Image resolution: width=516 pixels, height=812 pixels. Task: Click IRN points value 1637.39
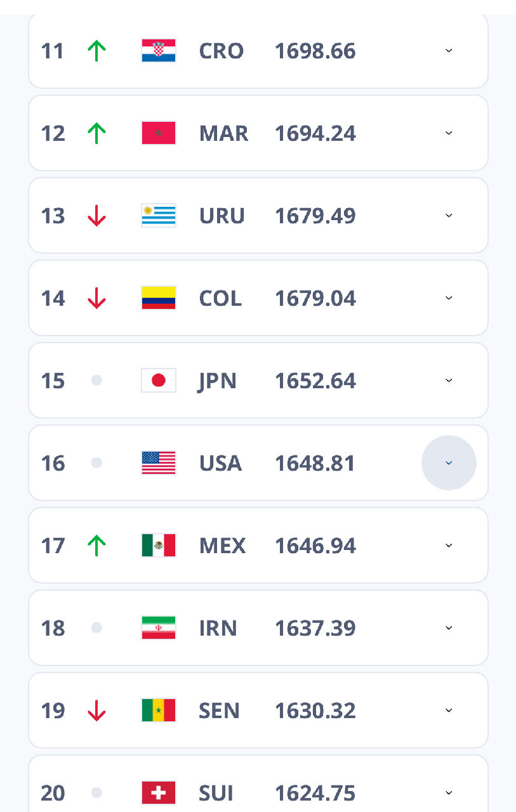[315, 628]
